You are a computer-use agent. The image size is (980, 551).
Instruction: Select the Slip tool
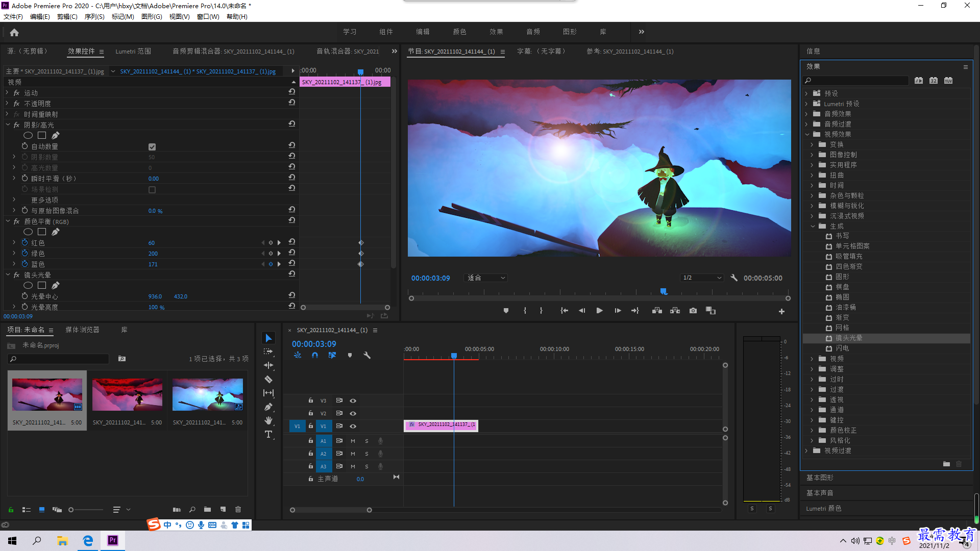(x=268, y=393)
